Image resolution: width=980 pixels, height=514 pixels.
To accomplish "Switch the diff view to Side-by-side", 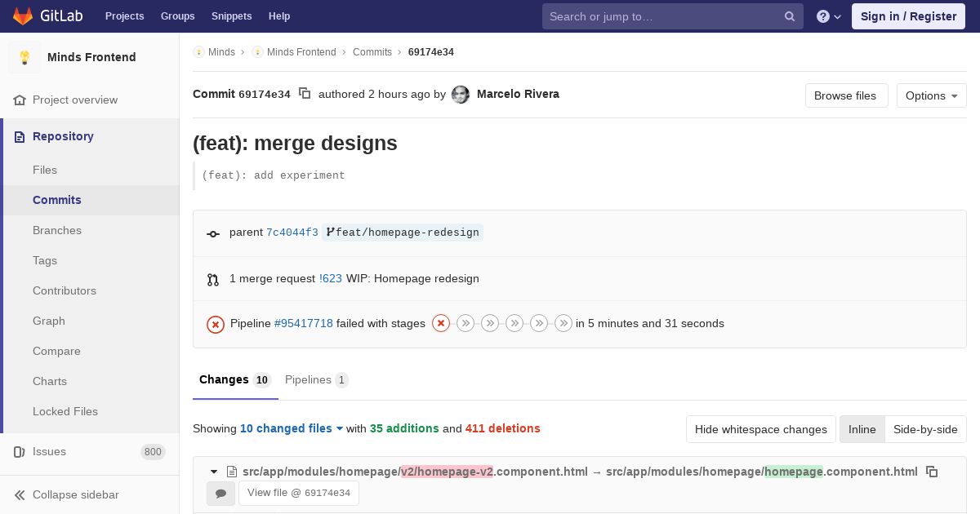I will coord(925,429).
